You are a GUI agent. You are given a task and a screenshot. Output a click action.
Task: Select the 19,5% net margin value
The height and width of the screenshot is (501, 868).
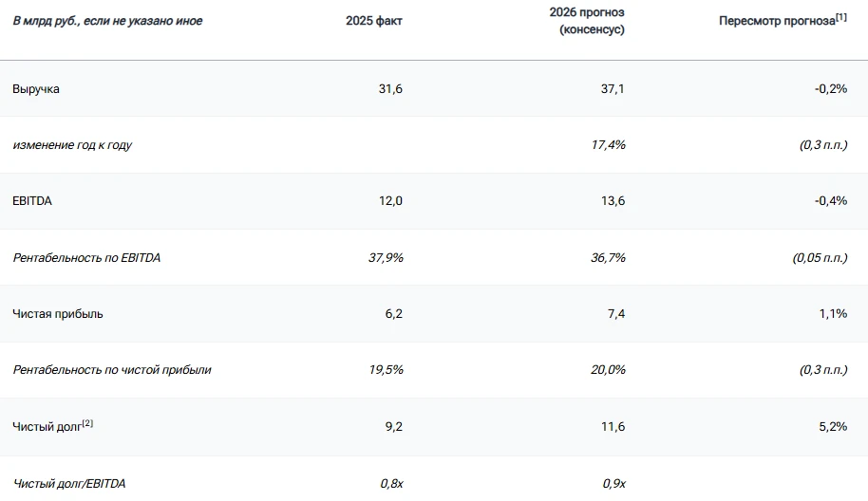386,369
